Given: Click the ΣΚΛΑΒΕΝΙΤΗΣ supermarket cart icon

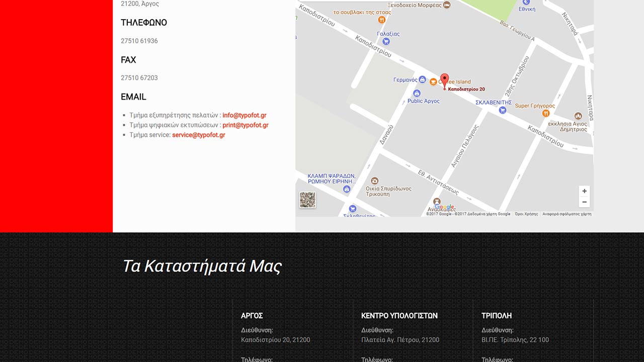Looking at the screenshot, I should (x=502, y=110).
